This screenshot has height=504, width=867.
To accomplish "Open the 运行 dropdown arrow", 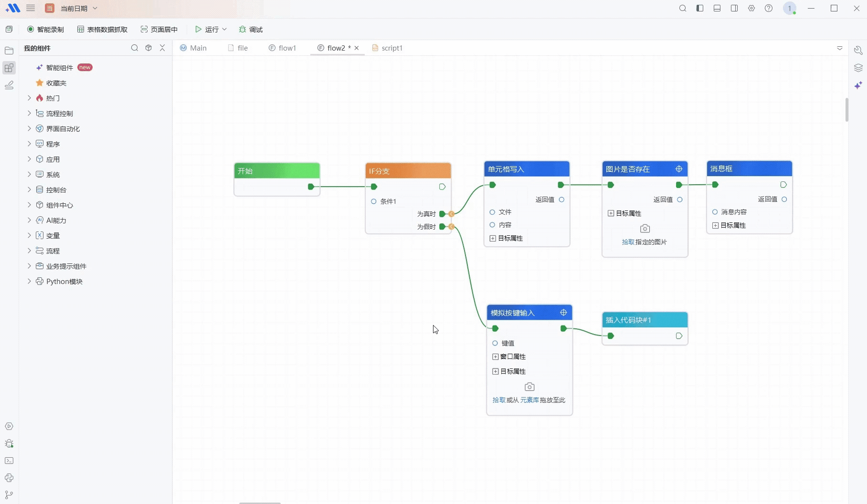I will 224,30.
